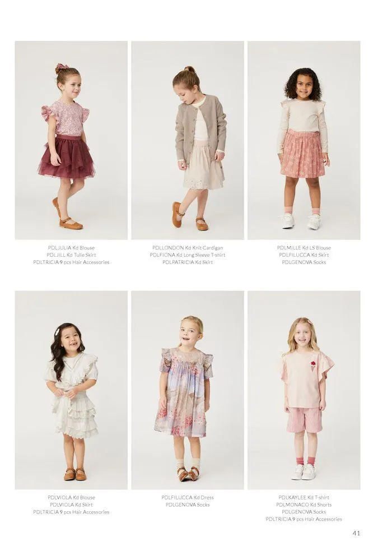Image resolution: width=392 pixels, height=555 pixels.
Task: Click the ice cream emblem on pink T-shirt
Action: (x=313, y=366)
